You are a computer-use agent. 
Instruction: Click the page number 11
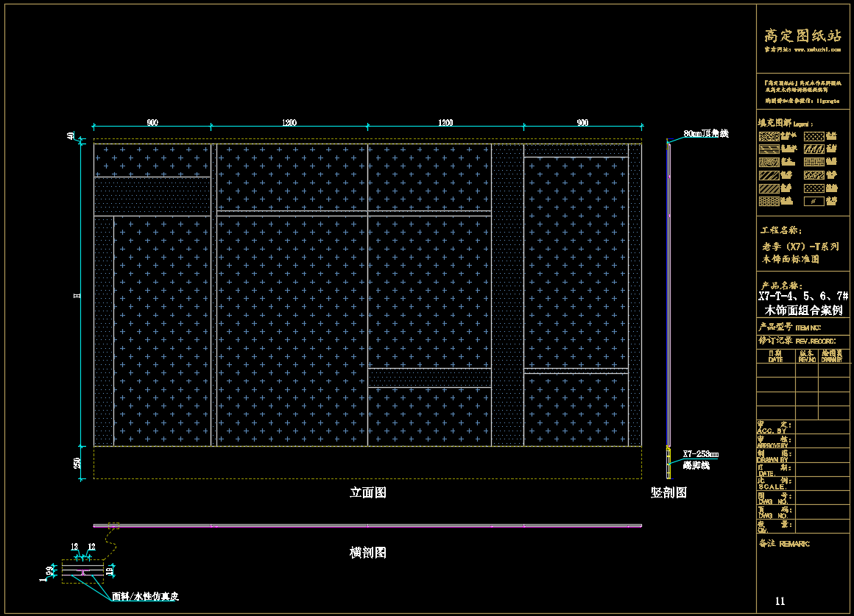[x=780, y=601]
